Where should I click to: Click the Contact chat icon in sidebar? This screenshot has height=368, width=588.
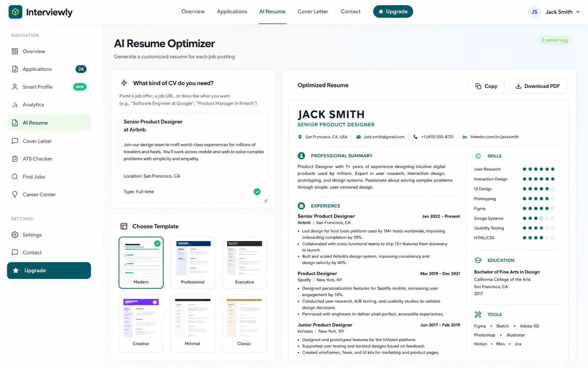(x=15, y=253)
